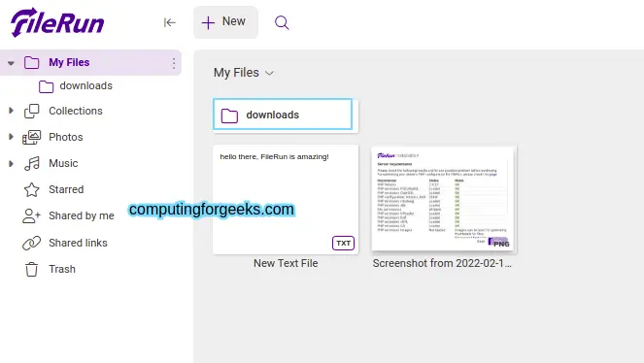Screen dimensions: 644x363
Task: Open Photos in the sidebar
Action: (66, 137)
